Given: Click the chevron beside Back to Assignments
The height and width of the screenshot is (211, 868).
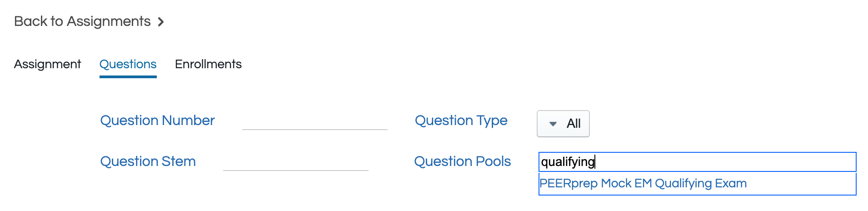Looking at the screenshot, I should pyautogui.click(x=160, y=22).
